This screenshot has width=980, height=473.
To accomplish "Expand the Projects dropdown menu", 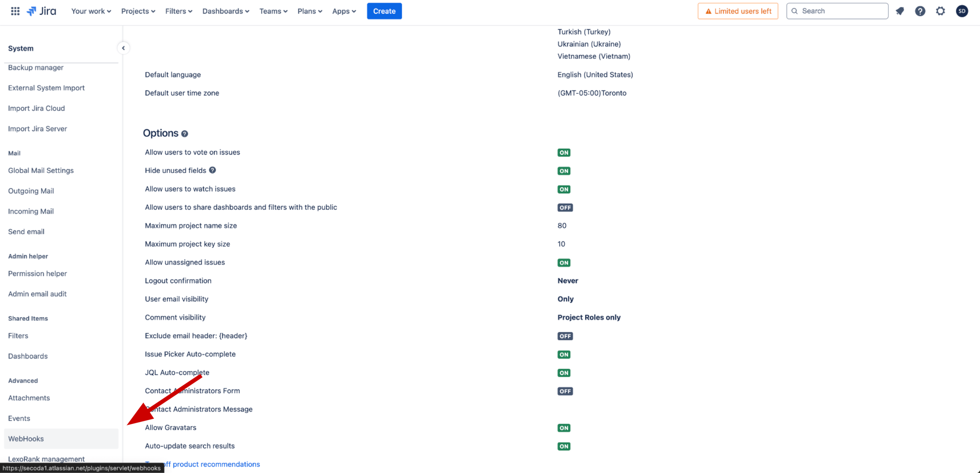I will (x=138, y=11).
